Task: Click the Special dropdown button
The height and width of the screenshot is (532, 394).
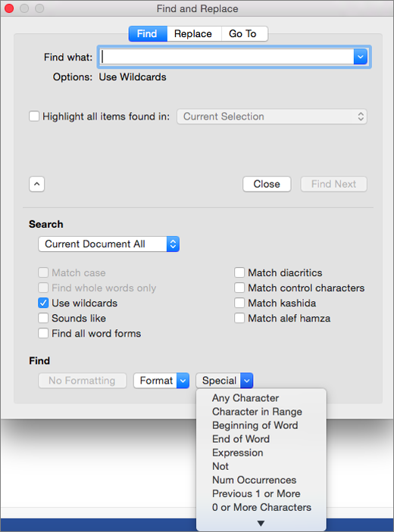Action: tap(224, 381)
